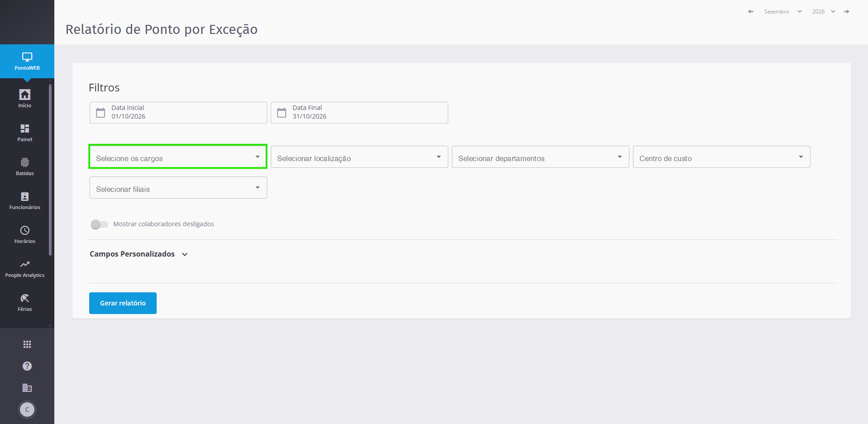The height and width of the screenshot is (424, 868).
Task: Open Centro de custo dropdown
Action: point(722,157)
